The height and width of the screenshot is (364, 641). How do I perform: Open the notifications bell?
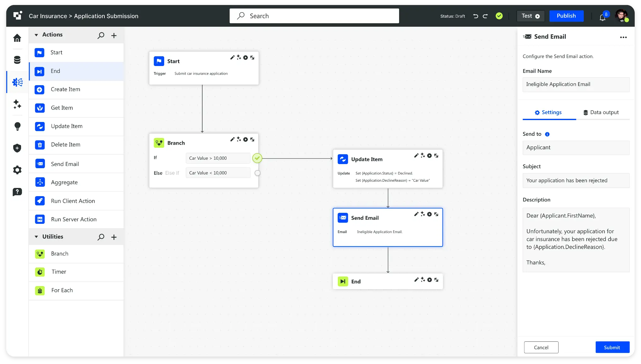602,18
